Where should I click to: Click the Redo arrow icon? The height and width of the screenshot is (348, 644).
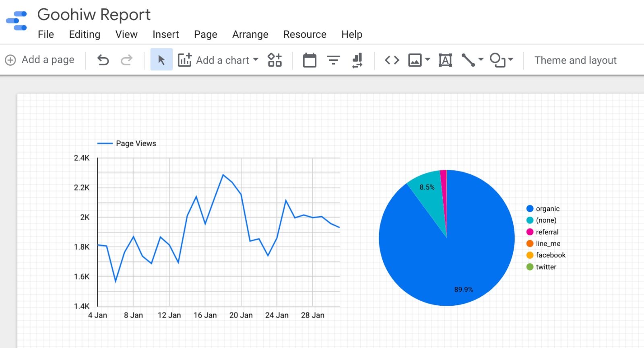point(126,60)
